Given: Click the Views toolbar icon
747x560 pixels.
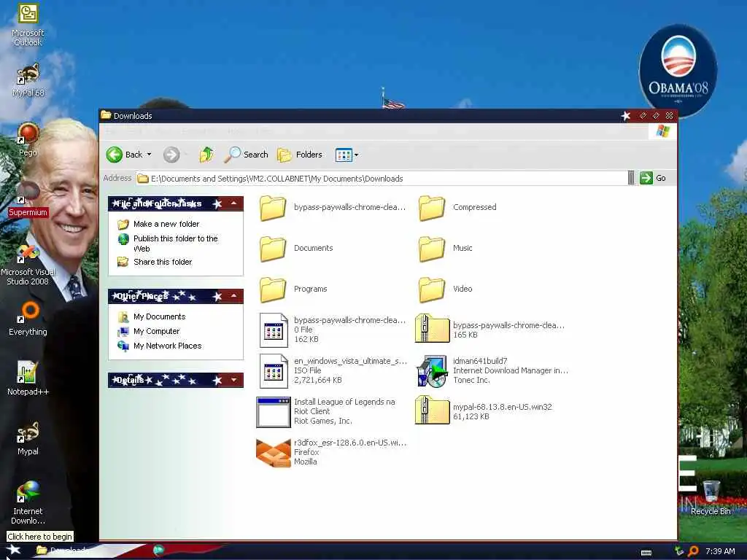Looking at the screenshot, I should (344, 155).
